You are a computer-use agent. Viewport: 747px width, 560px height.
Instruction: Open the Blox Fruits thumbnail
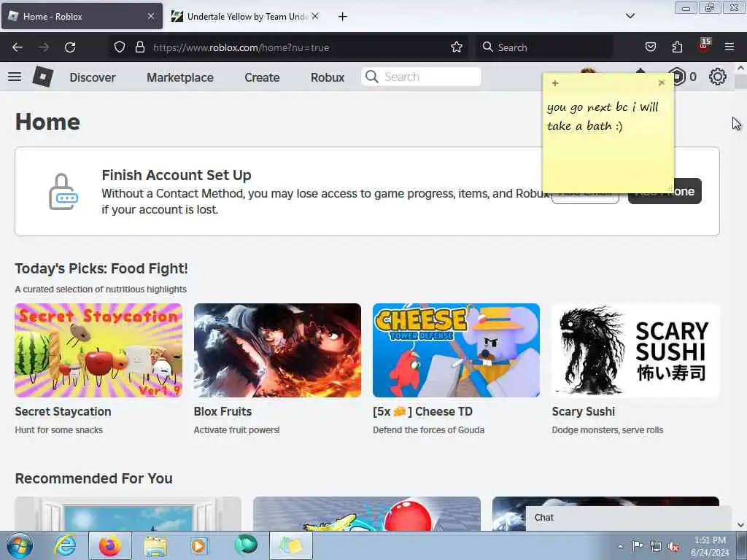click(x=277, y=350)
